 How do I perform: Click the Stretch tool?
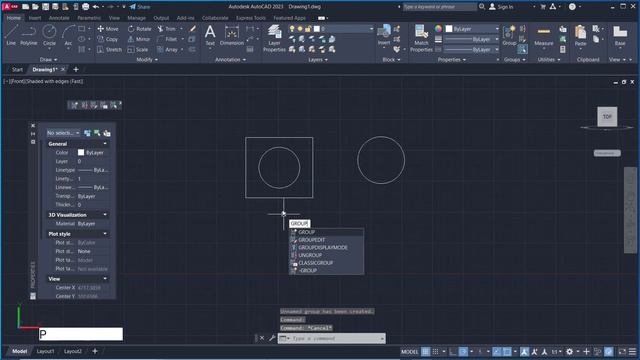[109, 49]
